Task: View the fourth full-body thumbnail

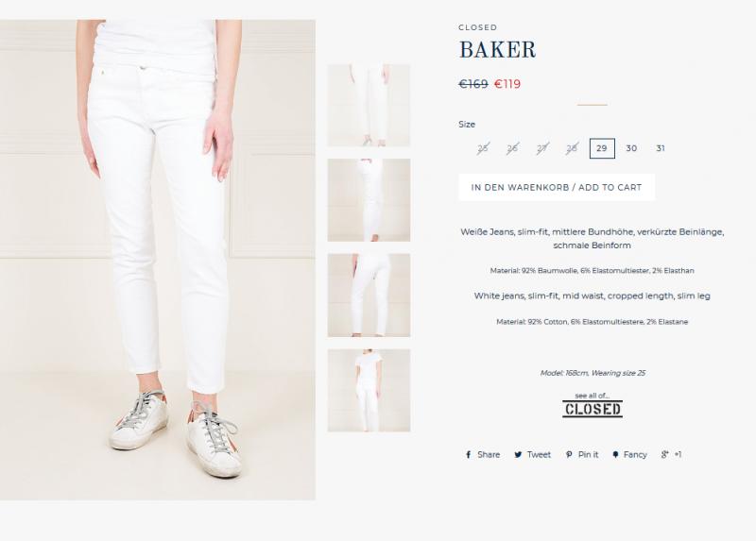Action: coord(369,390)
